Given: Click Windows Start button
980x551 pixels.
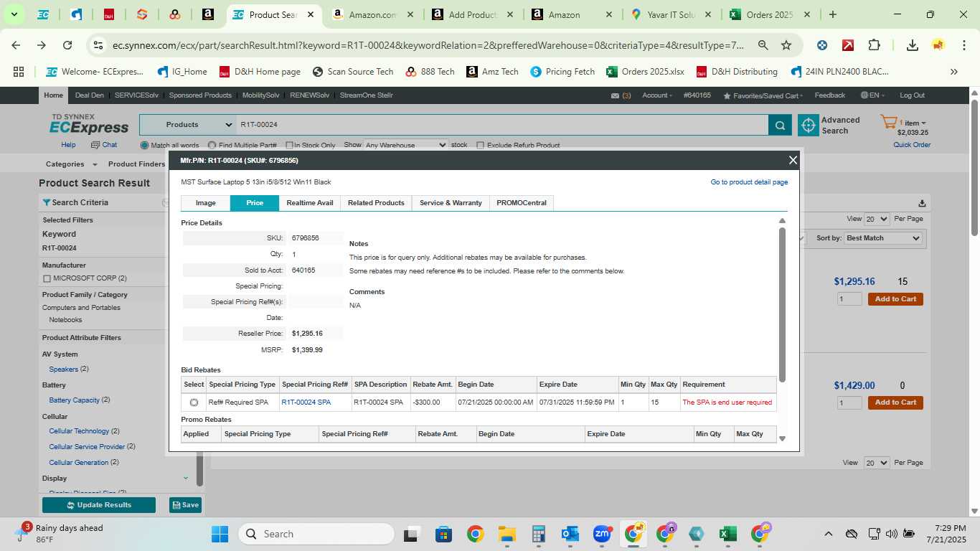Looking at the screenshot, I should [x=220, y=534].
